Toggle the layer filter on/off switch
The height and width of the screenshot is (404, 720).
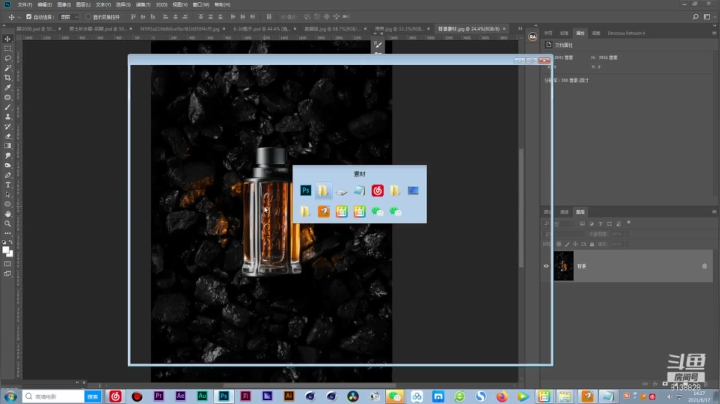click(x=629, y=223)
